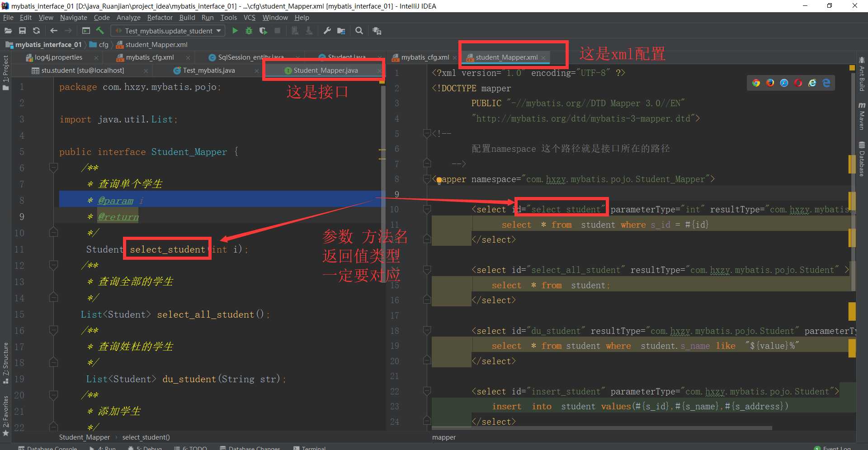
Task: Click mapper breadcrumb under XML editor
Action: [x=444, y=437]
